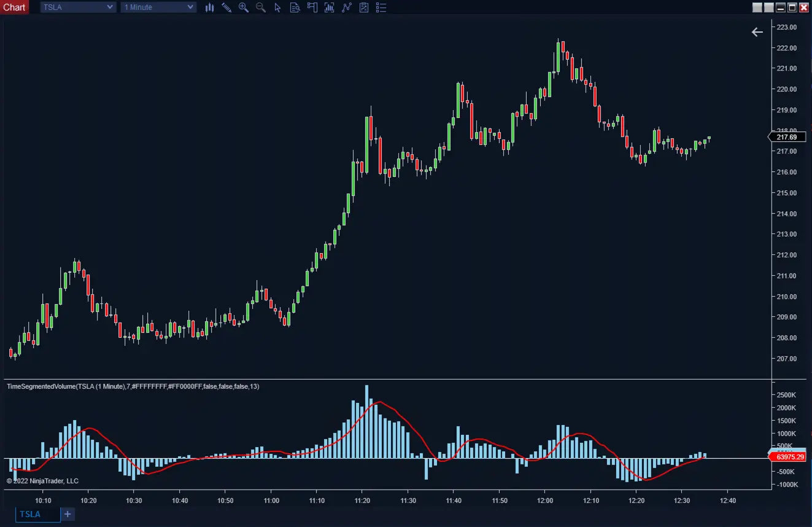Select the drawing tools pencil icon
Screen dimensions: 812x527
[226, 7]
